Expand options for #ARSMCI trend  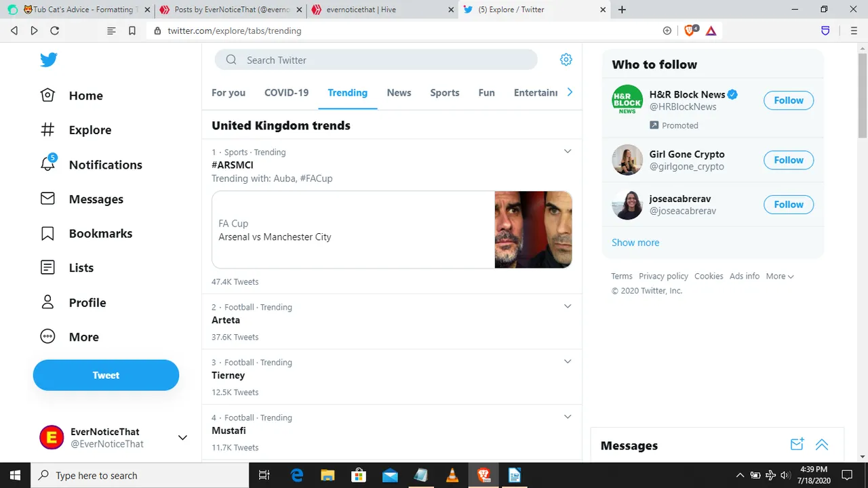click(568, 151)
